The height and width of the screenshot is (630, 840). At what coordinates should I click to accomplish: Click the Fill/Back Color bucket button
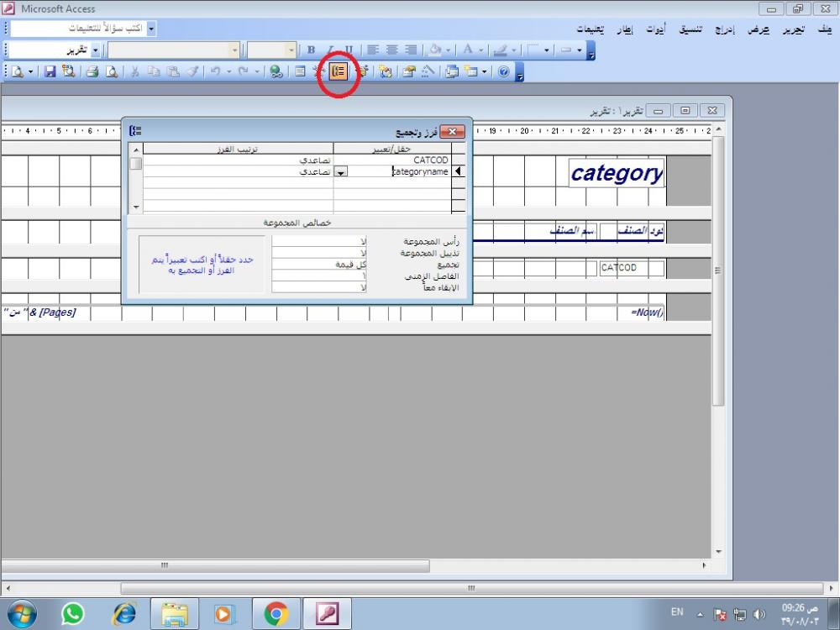click(434, 50)
